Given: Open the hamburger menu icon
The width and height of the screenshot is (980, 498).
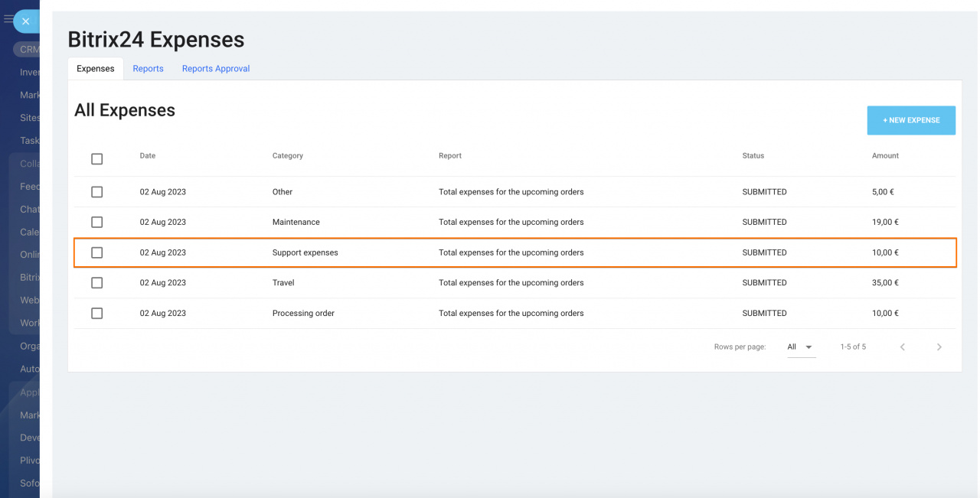Looking at the screenshot, I should click(x=8, y=19).
